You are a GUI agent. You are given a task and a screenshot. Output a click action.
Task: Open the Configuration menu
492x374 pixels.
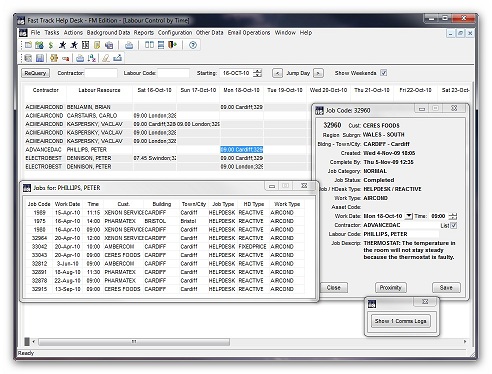(x=175, y=32)
